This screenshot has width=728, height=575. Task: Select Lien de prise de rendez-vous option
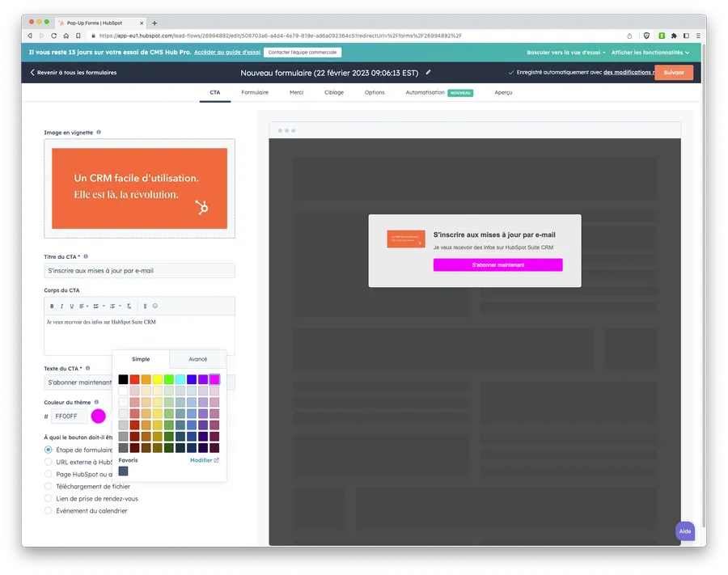pos(49,498)
